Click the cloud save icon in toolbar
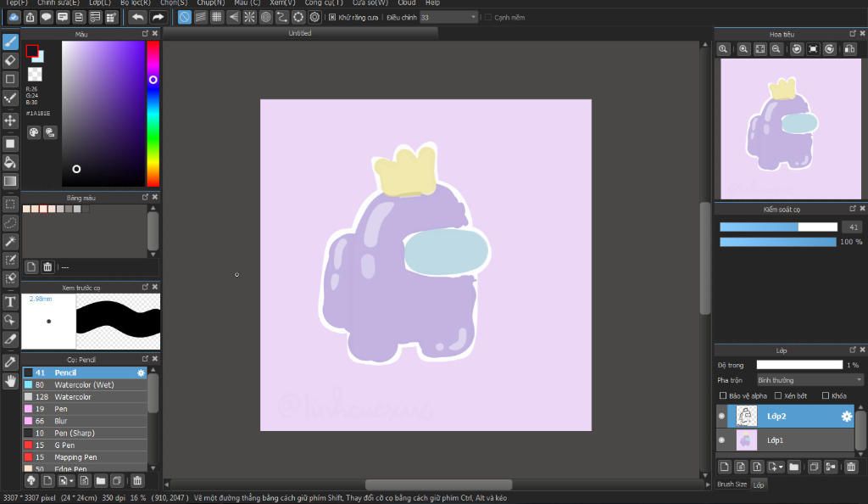The image size is (868, 504). 14,17
